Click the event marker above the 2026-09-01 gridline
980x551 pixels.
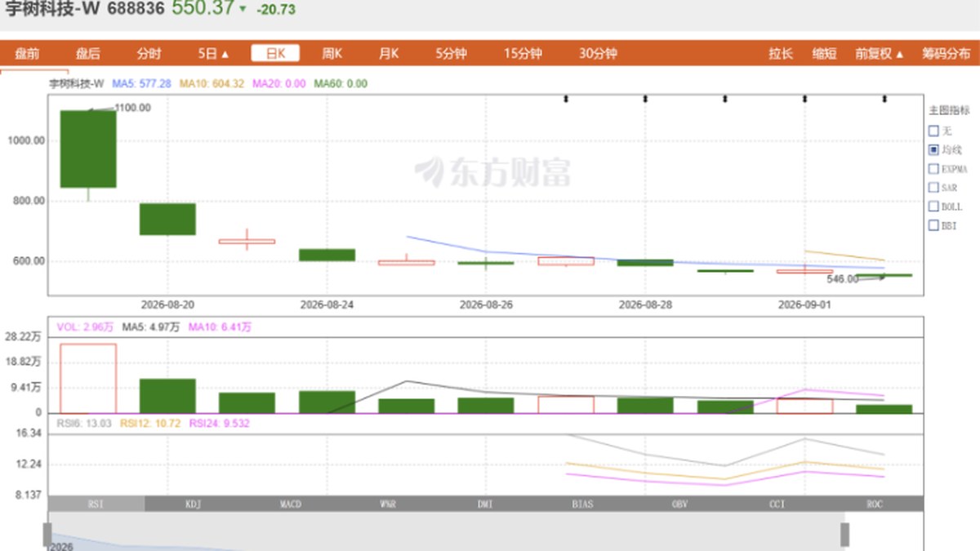click(804, 100)
